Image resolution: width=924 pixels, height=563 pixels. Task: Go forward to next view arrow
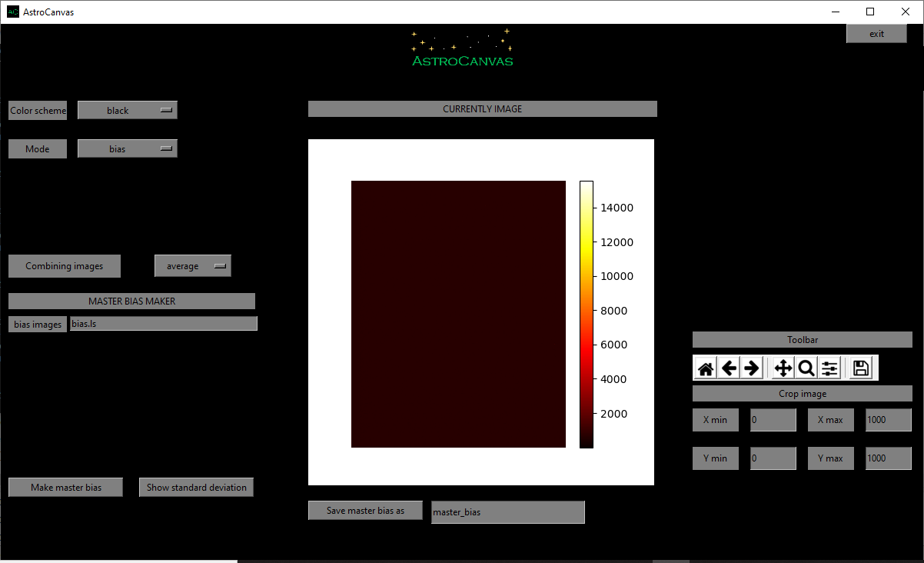click(x=752, y=368)
